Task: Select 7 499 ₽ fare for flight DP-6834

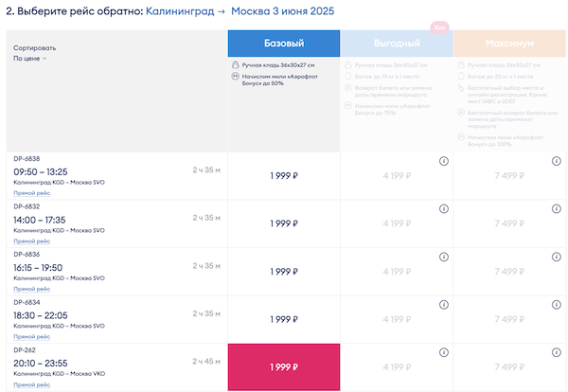Action: [508, 319]
